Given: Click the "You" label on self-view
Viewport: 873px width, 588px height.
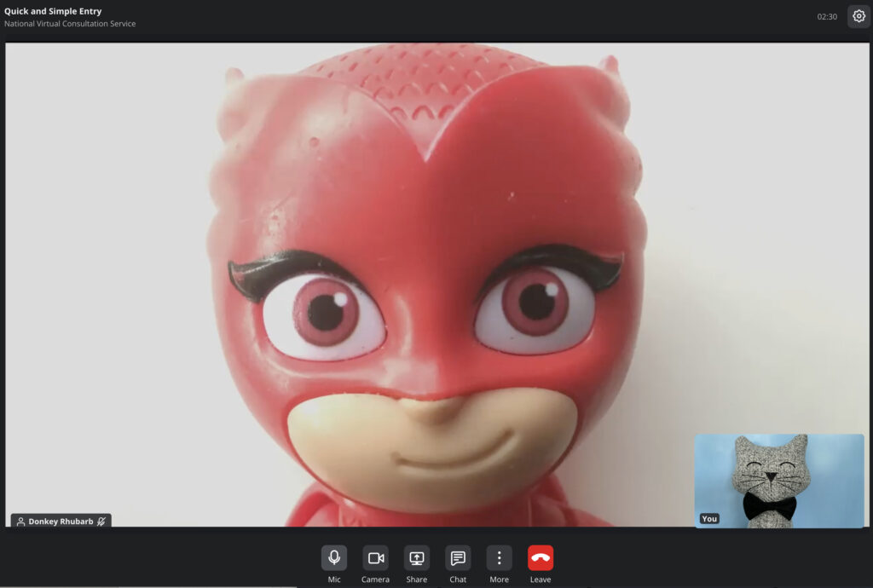Looking at the screenshot, I should tap(709, 519).
